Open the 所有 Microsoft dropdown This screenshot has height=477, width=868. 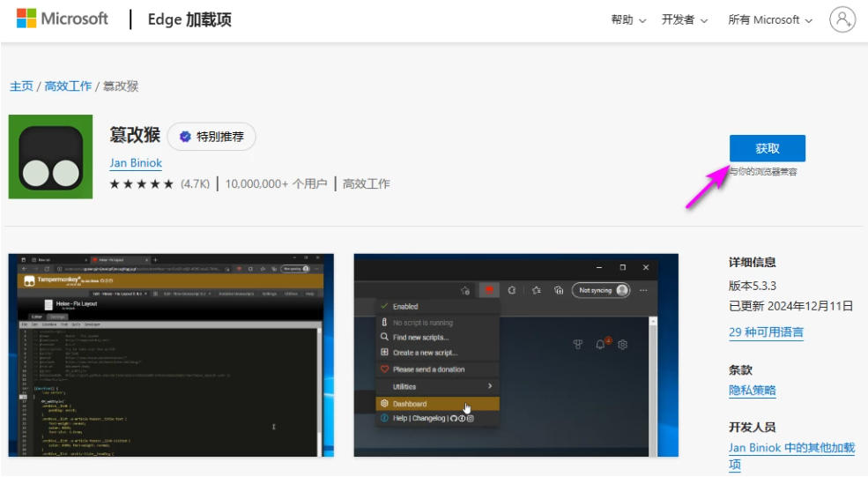770,20
